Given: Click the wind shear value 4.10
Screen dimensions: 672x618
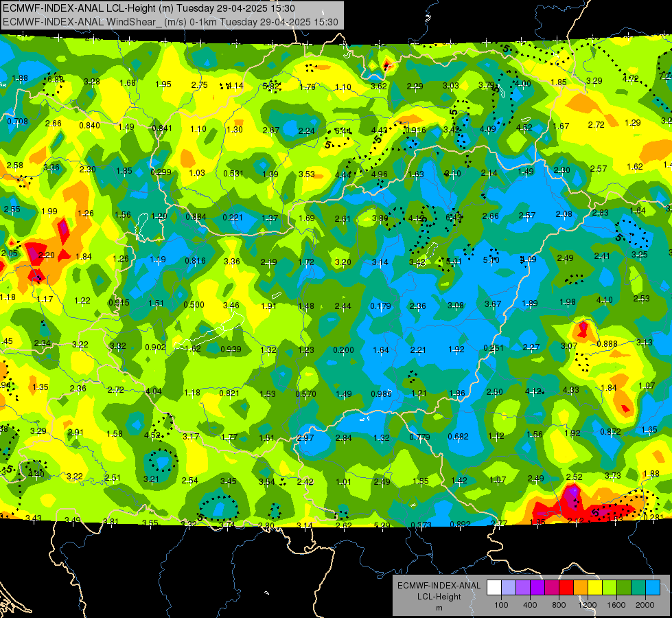Looking at the screenshot, I should point(604,300).
